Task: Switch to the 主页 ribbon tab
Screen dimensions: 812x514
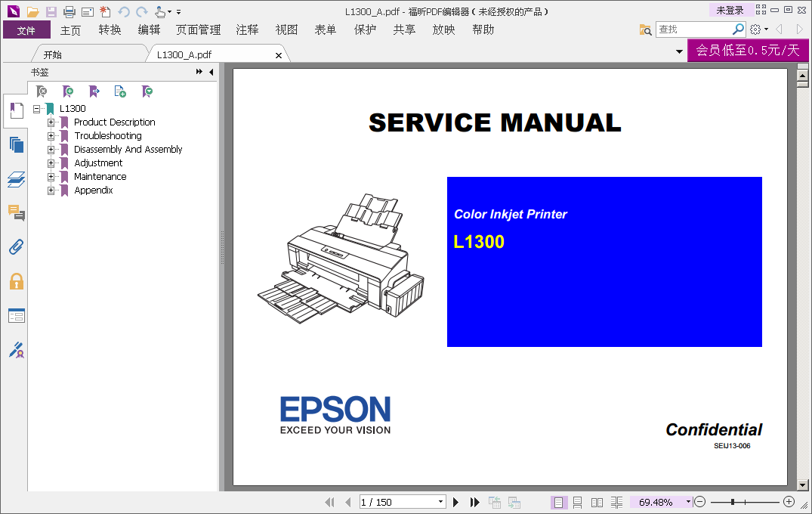Action: click(70, 30)
